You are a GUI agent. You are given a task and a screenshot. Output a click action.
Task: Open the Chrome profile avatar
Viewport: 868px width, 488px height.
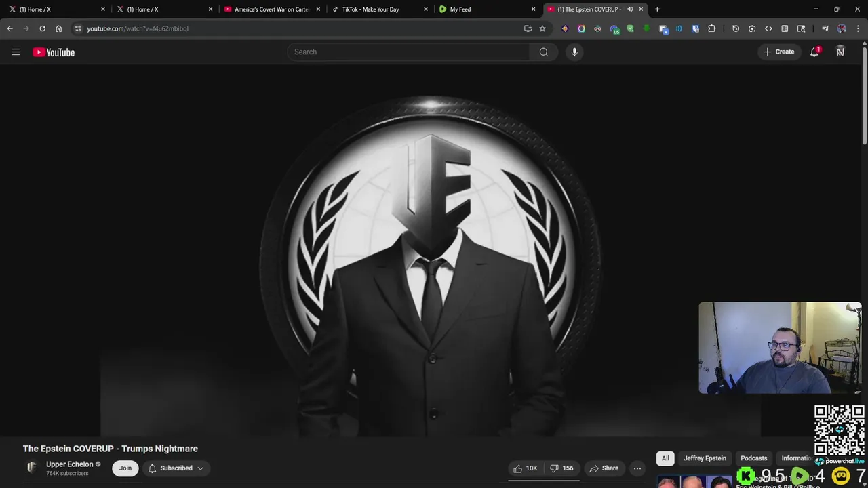842,28
